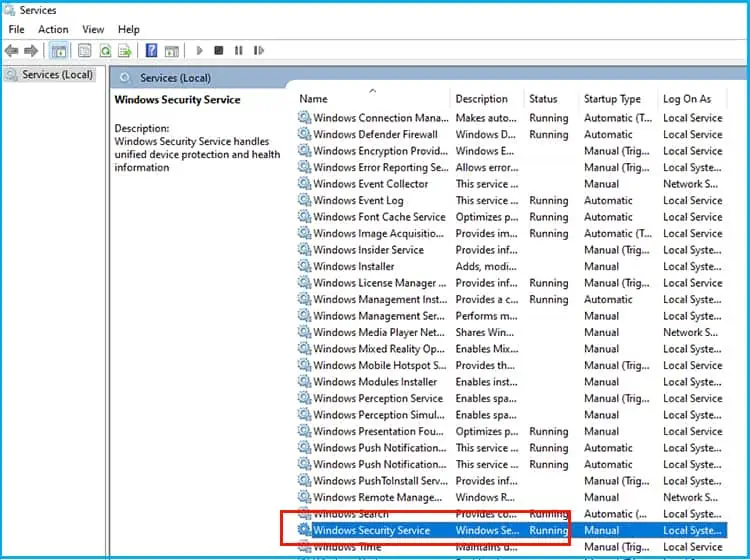Click the Stop Service square icon
Image resolution: width=750 pixels, height=560 pixels.
pyautogui.click(x=219, y=50)
